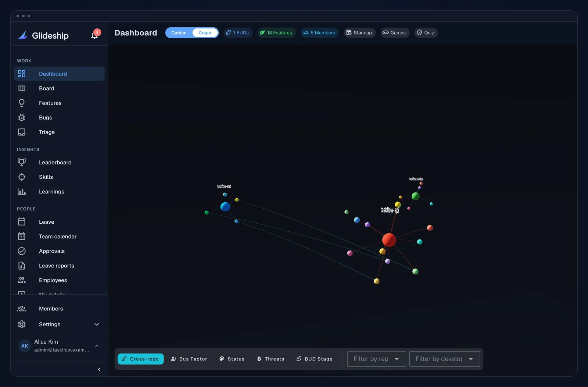
Task: Toggle the Bus Factor overlay
Action: 189,359
